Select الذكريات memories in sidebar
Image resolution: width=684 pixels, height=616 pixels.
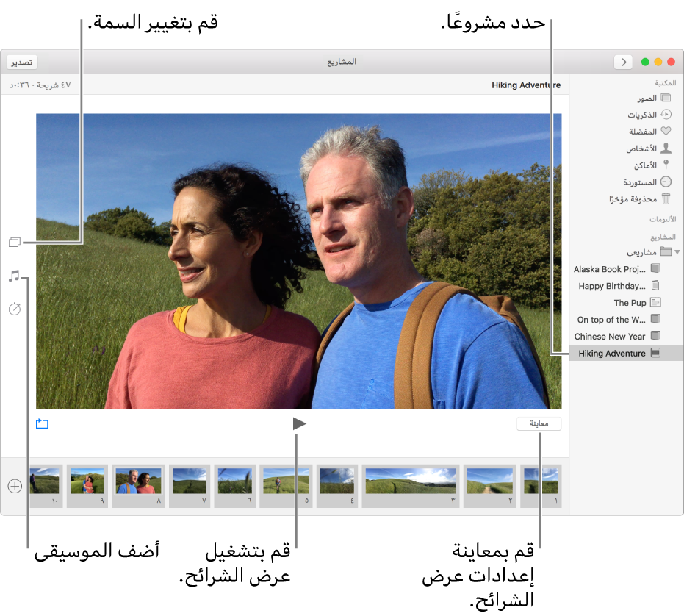tap(649, 115)
